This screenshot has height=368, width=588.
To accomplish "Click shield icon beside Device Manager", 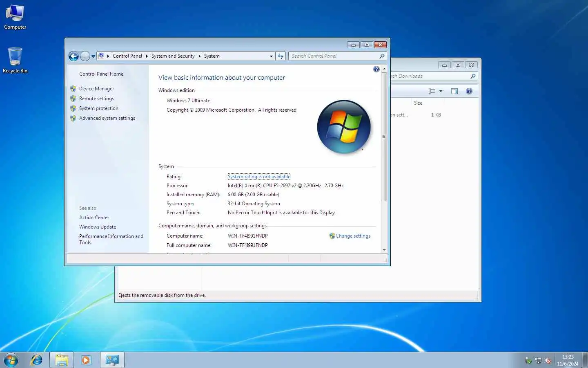I will 73,89.
